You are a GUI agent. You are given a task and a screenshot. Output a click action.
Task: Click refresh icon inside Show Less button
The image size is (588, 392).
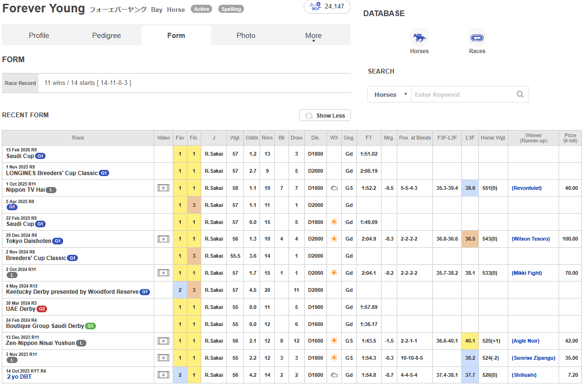[x=309, y=116]
